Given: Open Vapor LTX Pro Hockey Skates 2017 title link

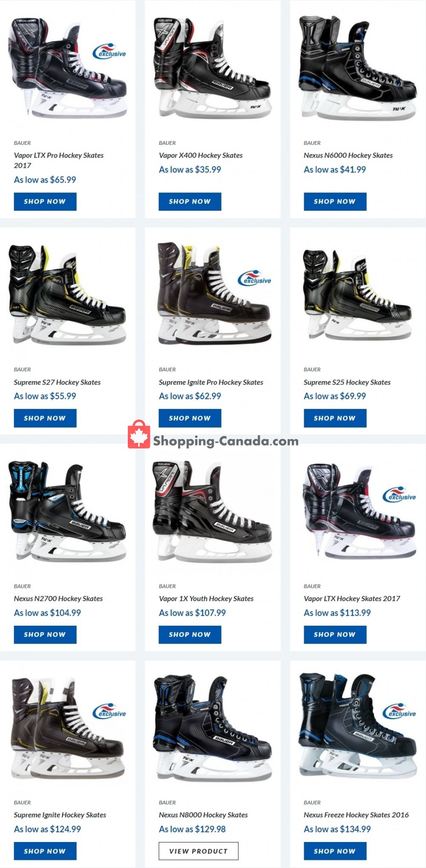Looking at the screenshot, I should (x=59, y=160).
